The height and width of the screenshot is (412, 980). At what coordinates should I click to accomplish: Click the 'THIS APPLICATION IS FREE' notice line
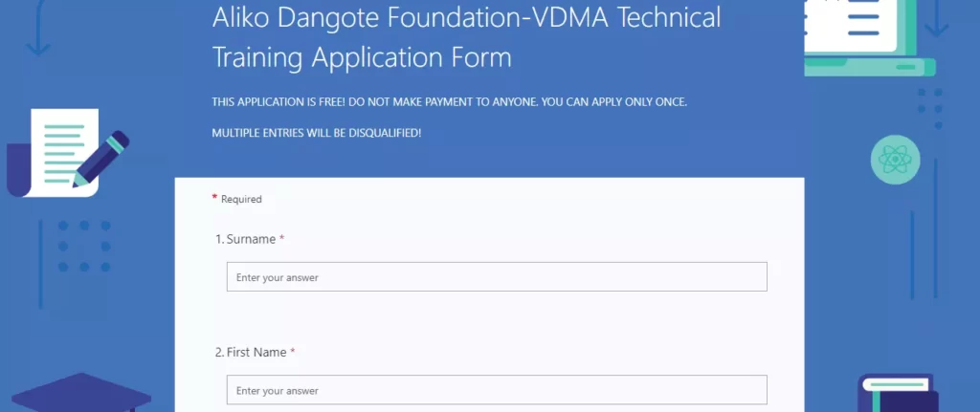[x=450, y=101]
